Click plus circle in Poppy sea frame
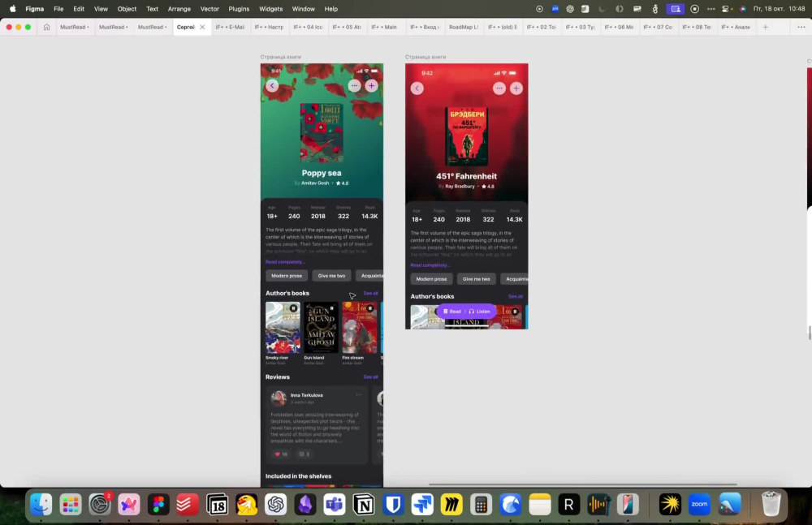 click(371, 85)
